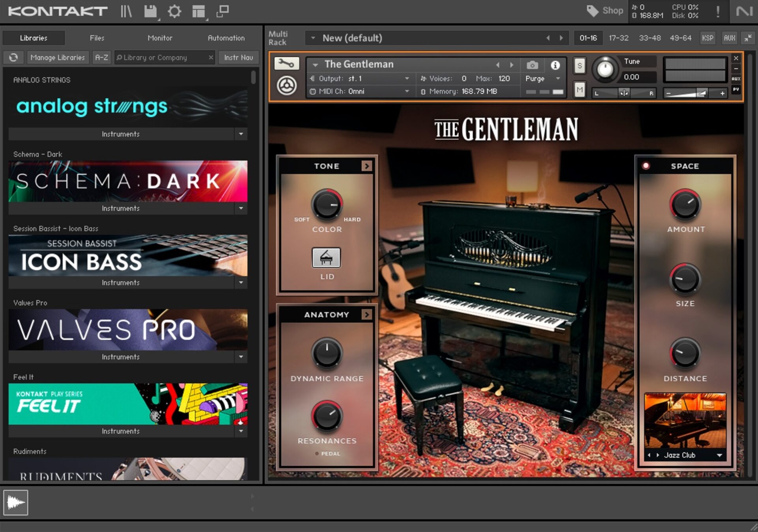This screenshot has height=532, width=758.
Task: Open Kontakt options via the gear icon
Action: (x=175, y=11)
